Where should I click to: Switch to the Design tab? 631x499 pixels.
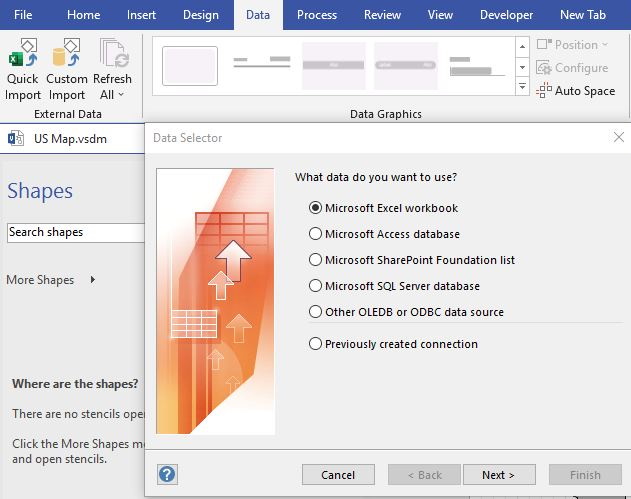click(x=200, y=15)
